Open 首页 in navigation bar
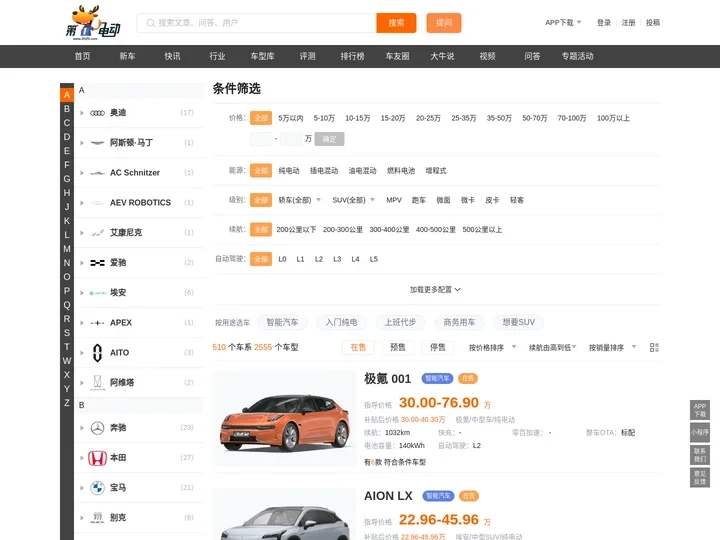 click(x=83, y=56)
